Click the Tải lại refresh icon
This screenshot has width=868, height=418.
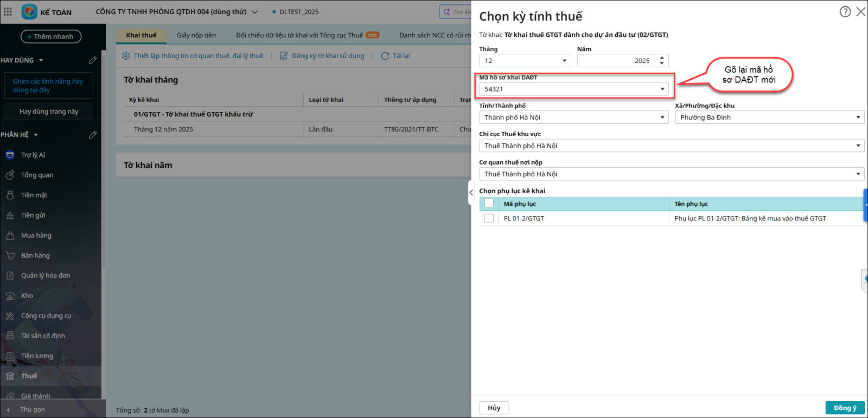click(x=385, y=56)
